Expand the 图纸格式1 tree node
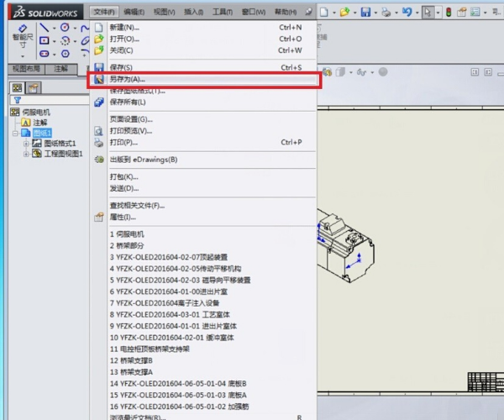Screen dimensions: 504x420 pos(26,144)
